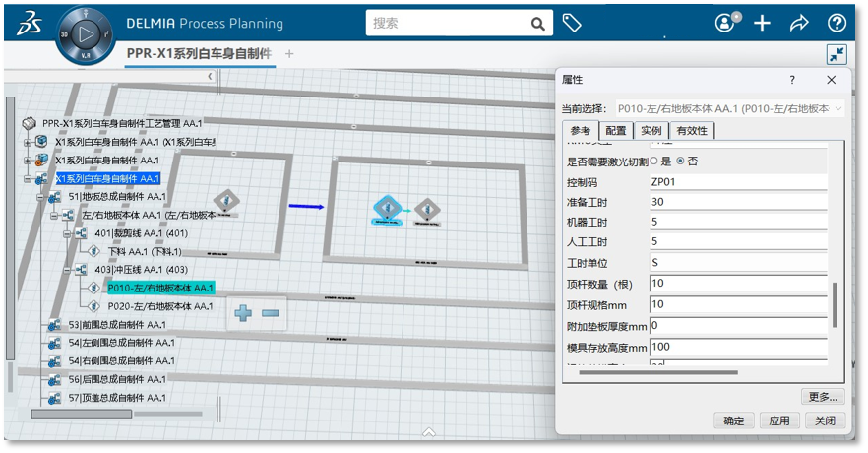Select 是 radio for laser cutting
Screen dimensions: 868x453
(653, 161)
